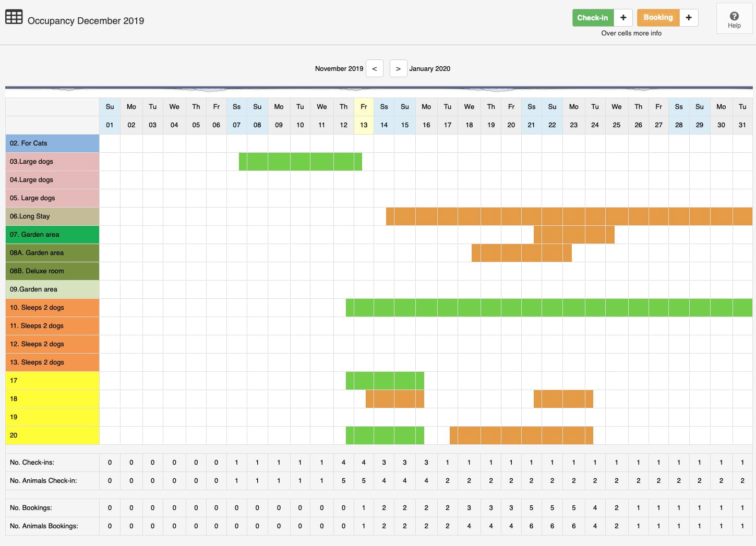Click the plus icon beside Check-in
Screen dimensions: 756x546
[623, 18]
